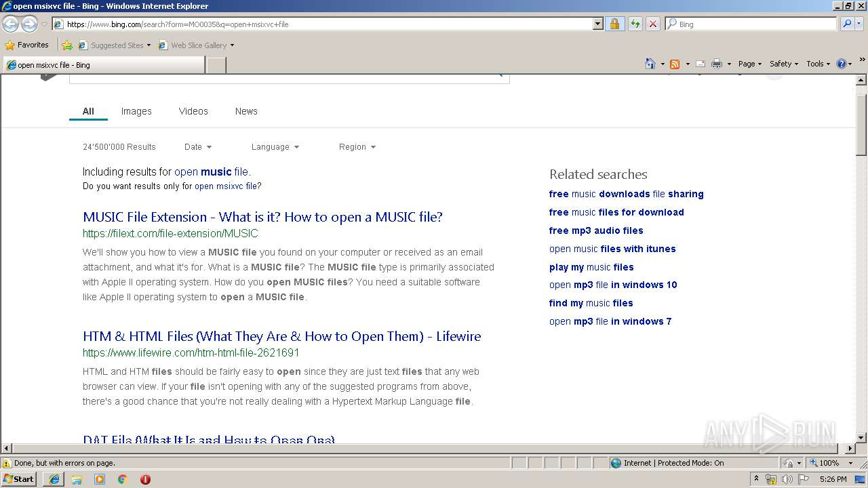Expand the address bar dropdown arrow

(x=597, y=24)
